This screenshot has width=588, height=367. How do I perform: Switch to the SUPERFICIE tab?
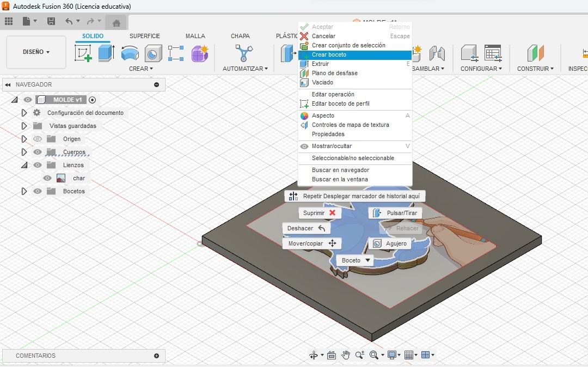tap(145, 36)
